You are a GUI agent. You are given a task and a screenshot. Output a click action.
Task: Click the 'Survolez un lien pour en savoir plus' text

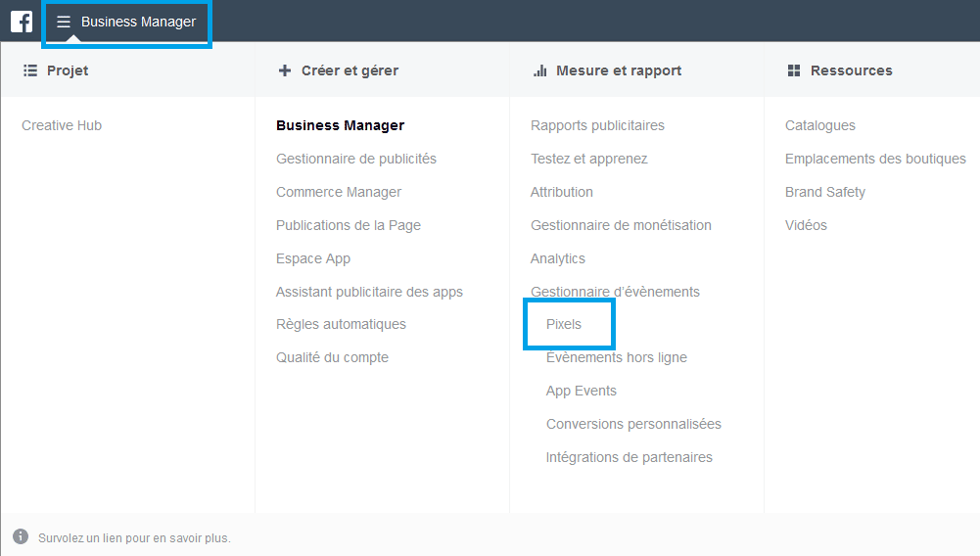(x=134, y=537)
